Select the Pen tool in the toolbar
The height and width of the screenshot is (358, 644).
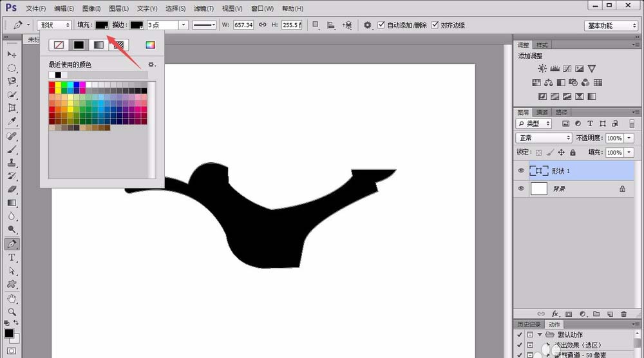pos(12,245)
